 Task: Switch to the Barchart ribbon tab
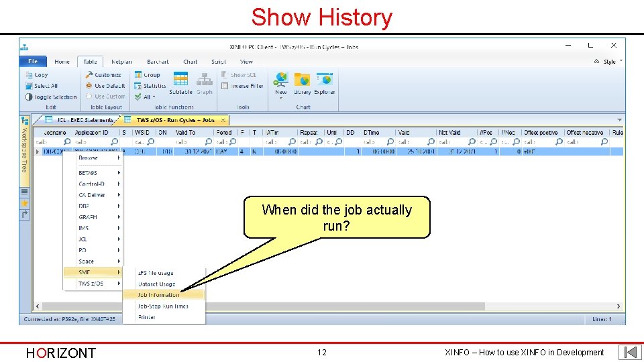click(x=158, y=62)
